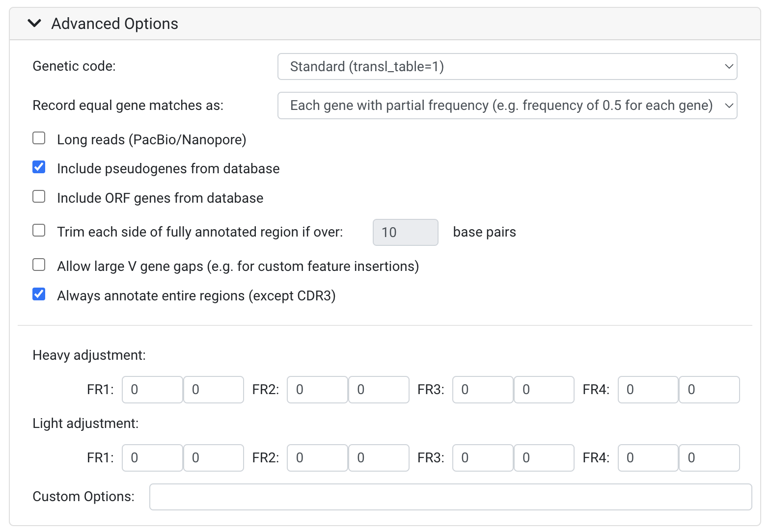Enable Allow large V gene gaps
771x532 pixels.
point(39,265)
